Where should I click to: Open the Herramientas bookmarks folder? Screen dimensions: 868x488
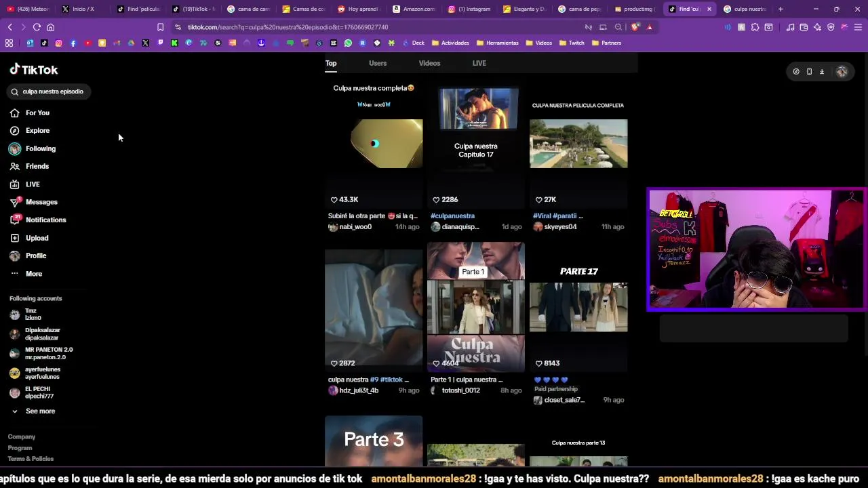tap(498, 43)
